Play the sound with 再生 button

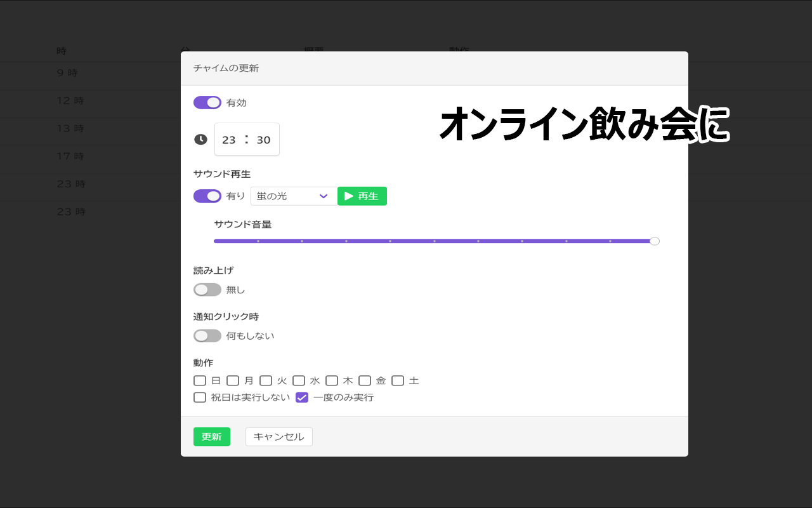coord(362,196)
